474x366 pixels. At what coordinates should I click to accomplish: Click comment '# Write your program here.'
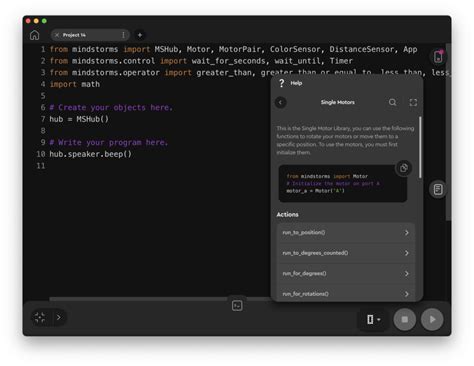tap(109, 143)
